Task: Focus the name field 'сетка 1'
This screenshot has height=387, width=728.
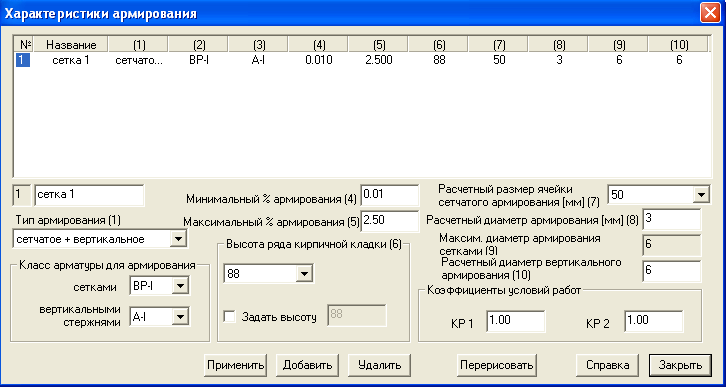Action: [x=89, y=195]
